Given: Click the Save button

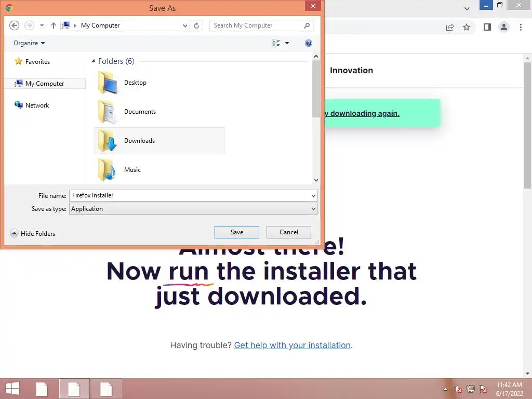Looking at the screenshot, I should 237,232.
